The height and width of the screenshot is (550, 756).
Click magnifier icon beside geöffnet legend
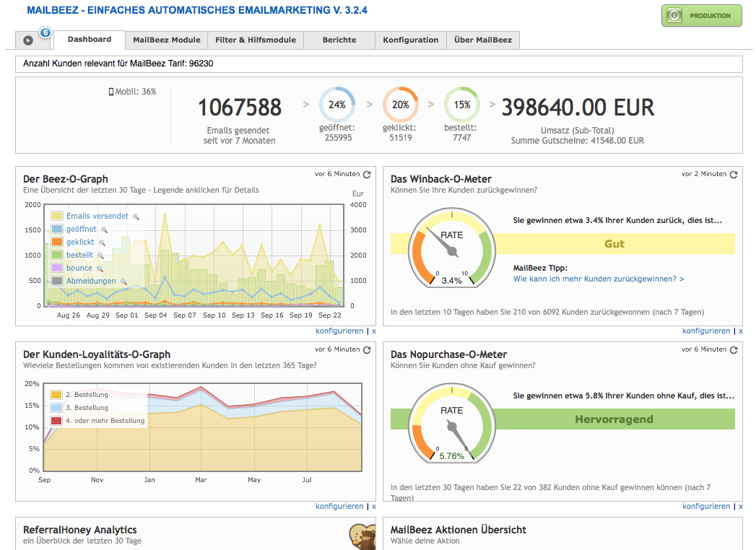tap(104, 230)
